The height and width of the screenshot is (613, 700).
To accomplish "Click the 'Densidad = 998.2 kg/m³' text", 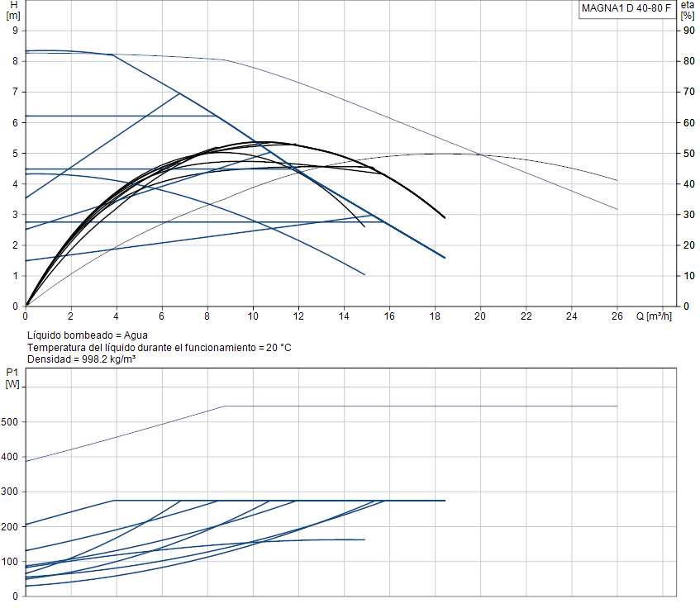I will pyautogui.click(x=81, y=359).
